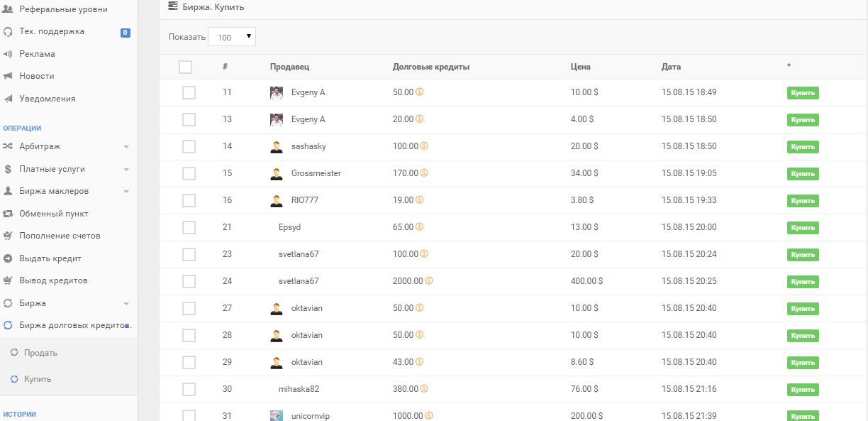Click the blue Биржа долговых кредитов icon
This screenshot has height=421, width=868.
point(8,325)
